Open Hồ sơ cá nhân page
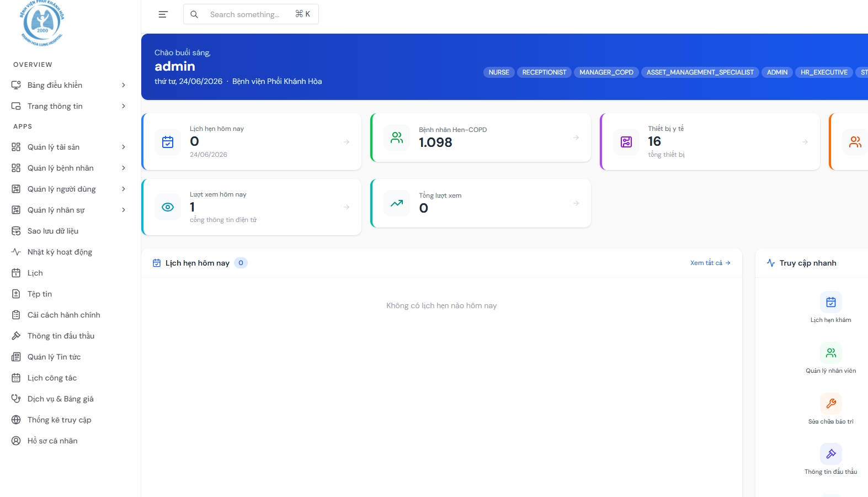The width and height of the screenshot is (868, 497). [x=69, y=441]
